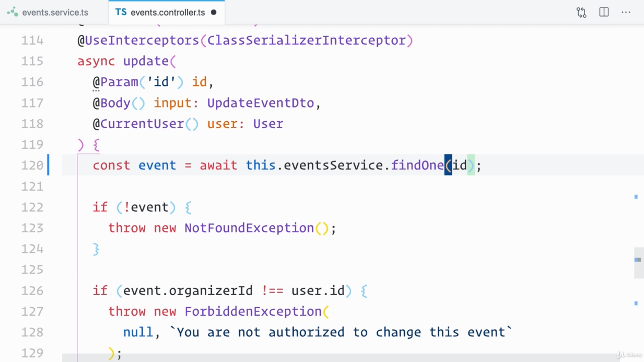Open the More Actions ellipsis menu
Image resolution: width=644 pixels, height=362 pixels.
pos(626,13)
